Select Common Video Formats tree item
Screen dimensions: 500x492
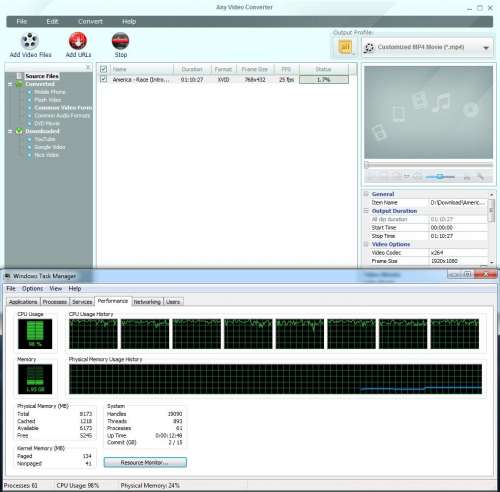pos(63,108)
